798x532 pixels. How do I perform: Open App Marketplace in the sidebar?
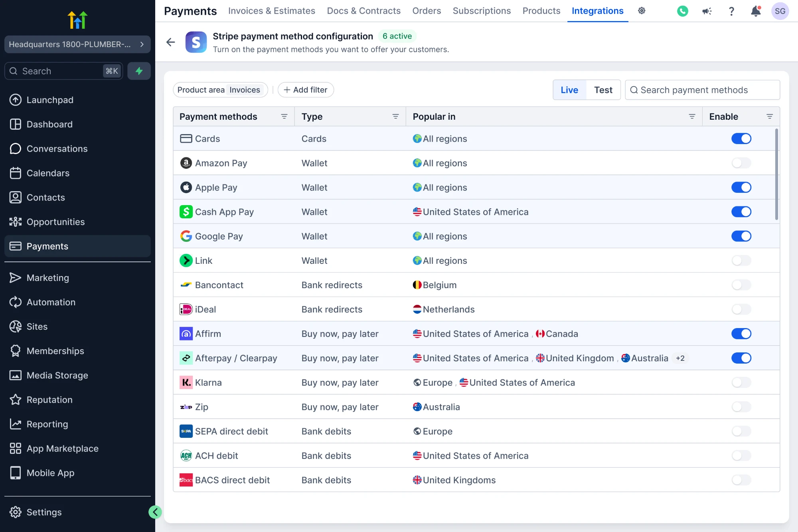coord(77,448)
